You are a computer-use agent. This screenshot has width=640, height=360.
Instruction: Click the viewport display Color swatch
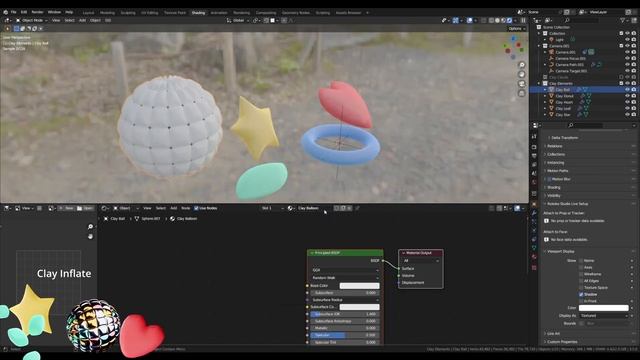pyautogui.click(x=603, y=308)
